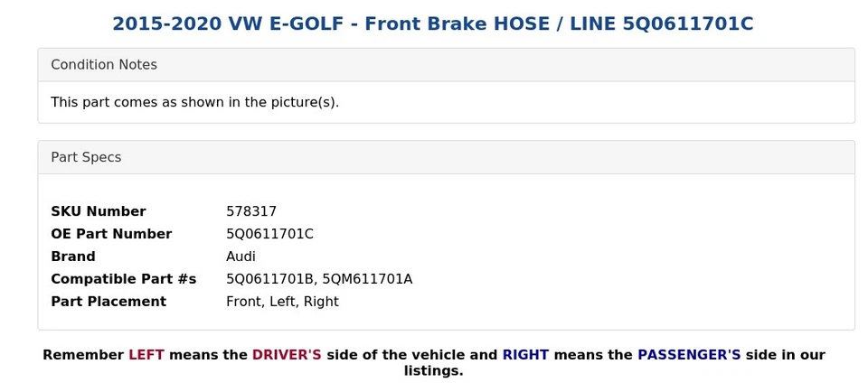Click the Compatible Part #s label
Viewport: 868px width, 392px height.
coord(124,279)
